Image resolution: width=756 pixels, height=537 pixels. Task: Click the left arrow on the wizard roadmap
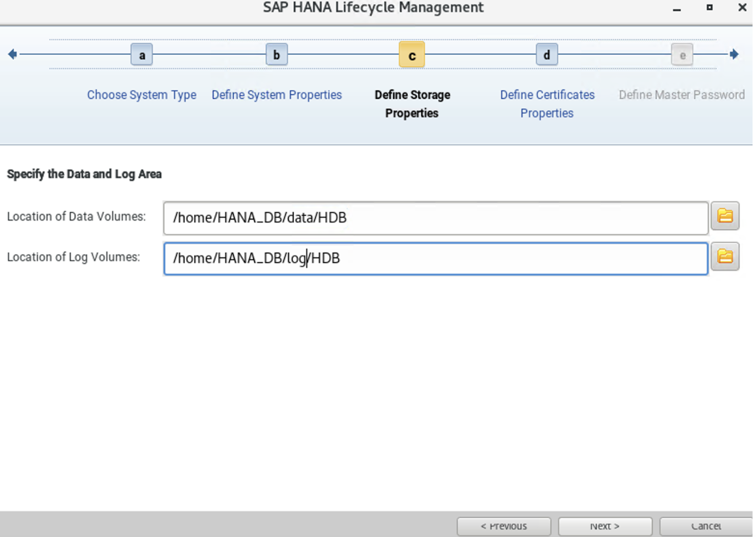(x=13, y=54)
